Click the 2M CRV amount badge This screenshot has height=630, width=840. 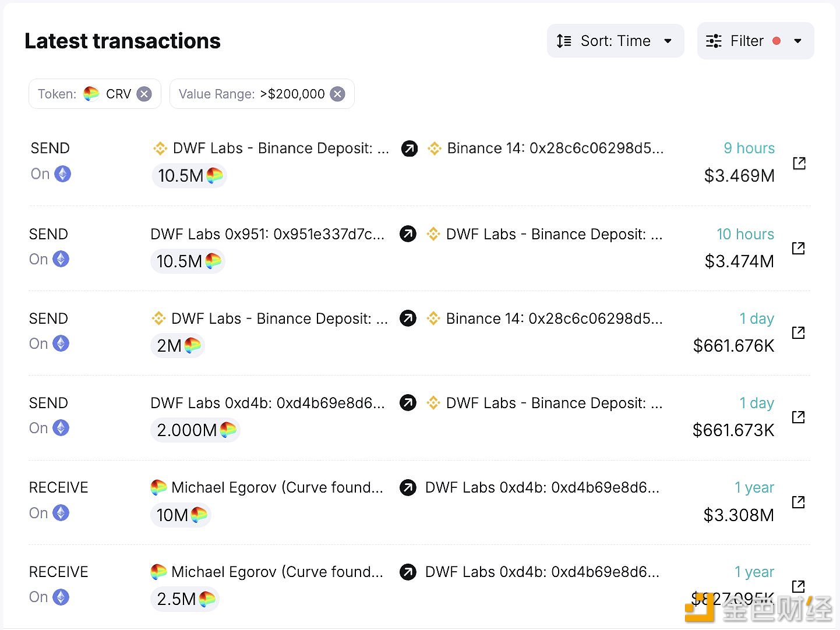[x=178, y=345]
